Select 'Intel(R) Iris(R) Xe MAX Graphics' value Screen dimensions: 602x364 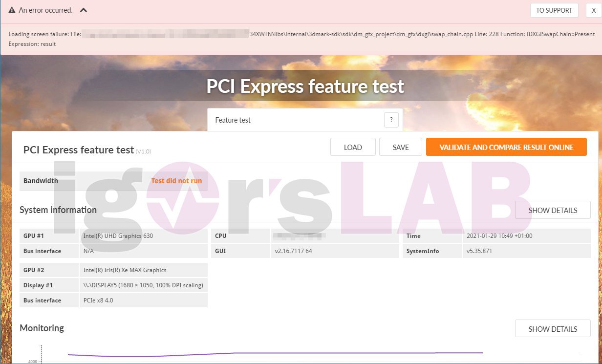[x=125, y=270]
